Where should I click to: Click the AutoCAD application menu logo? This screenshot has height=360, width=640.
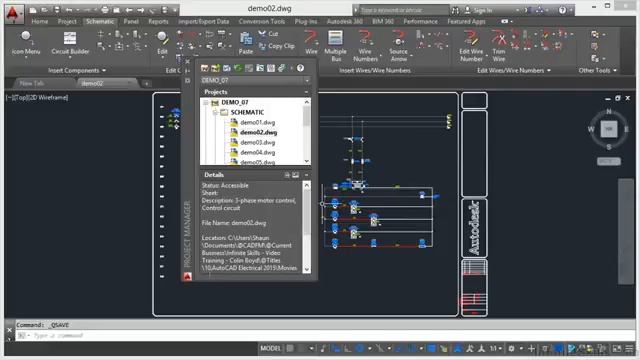click(x=13, y=13)
